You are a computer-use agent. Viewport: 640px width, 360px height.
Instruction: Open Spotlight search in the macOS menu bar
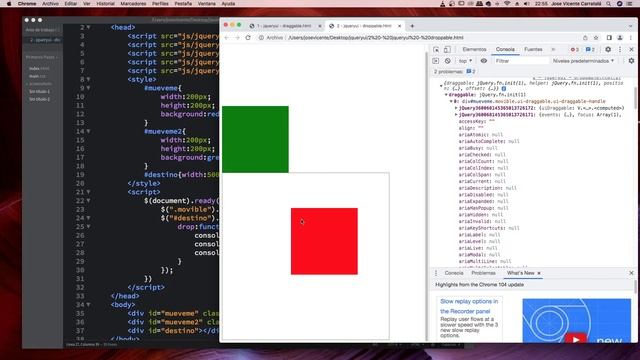click(609, 4)
